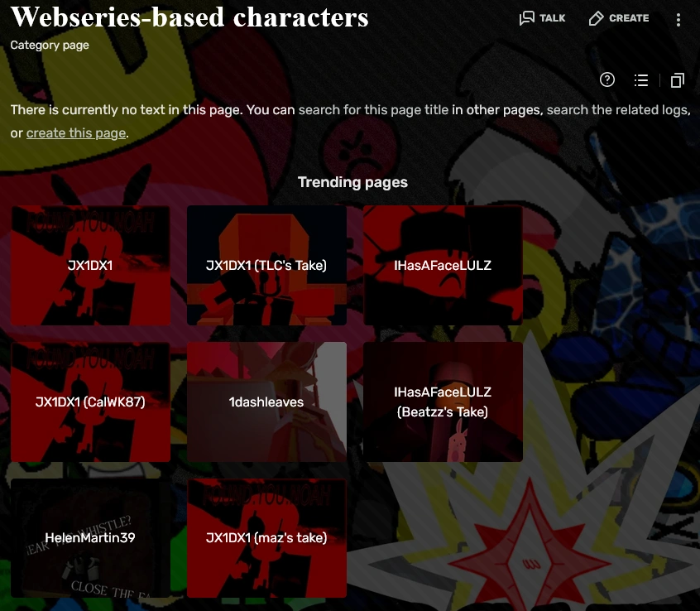
Task: Open the JX1DX1 trending page card
Action: (x=90, y=265)
